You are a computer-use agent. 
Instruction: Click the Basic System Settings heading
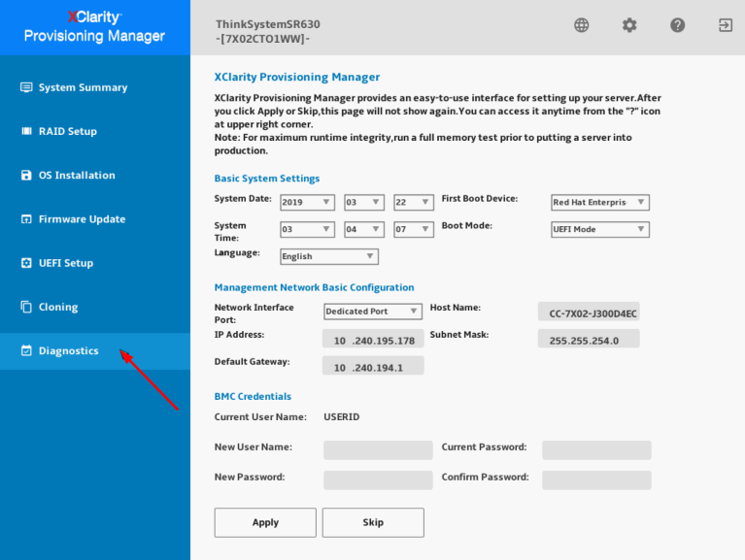[267, 179]
